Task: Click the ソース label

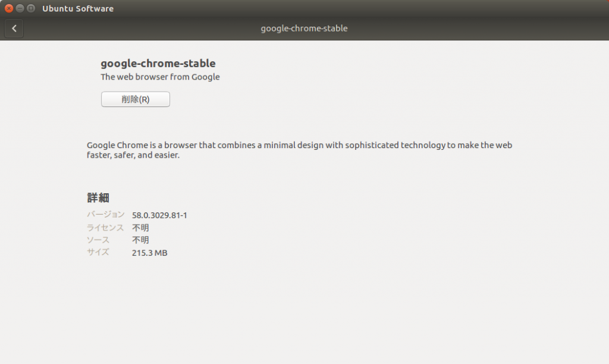Action: (98, 240)
